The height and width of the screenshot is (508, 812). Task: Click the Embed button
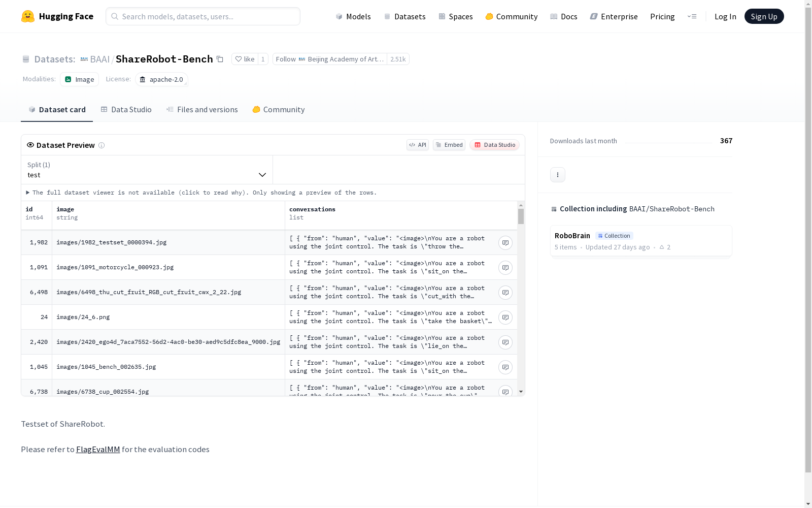click(449, 145)
